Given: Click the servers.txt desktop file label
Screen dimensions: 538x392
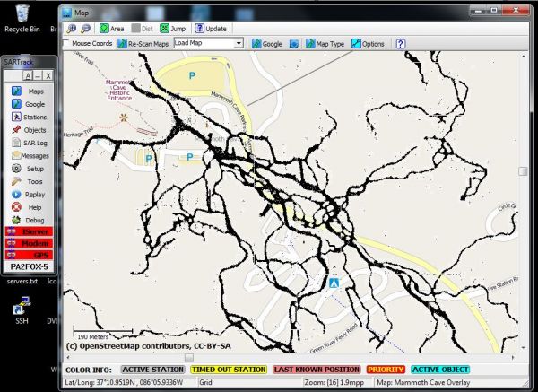Looking at the screenshot, I should tap(22, 281).
